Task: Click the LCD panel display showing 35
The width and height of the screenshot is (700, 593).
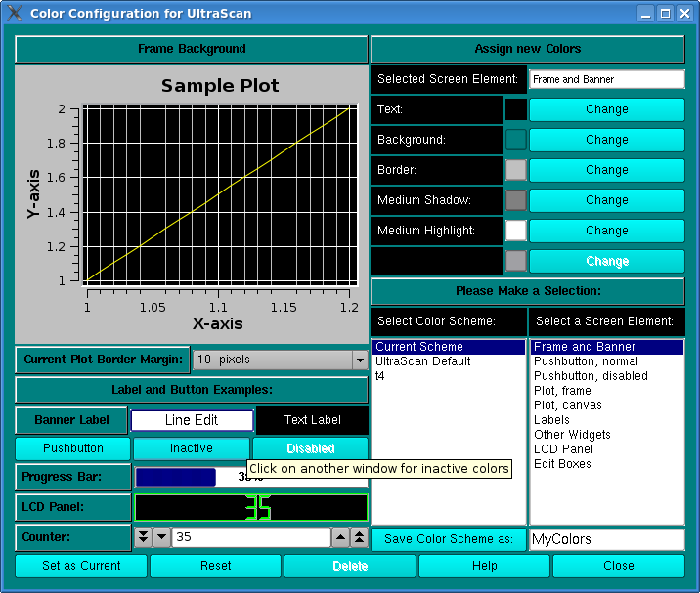Action: 251,507
